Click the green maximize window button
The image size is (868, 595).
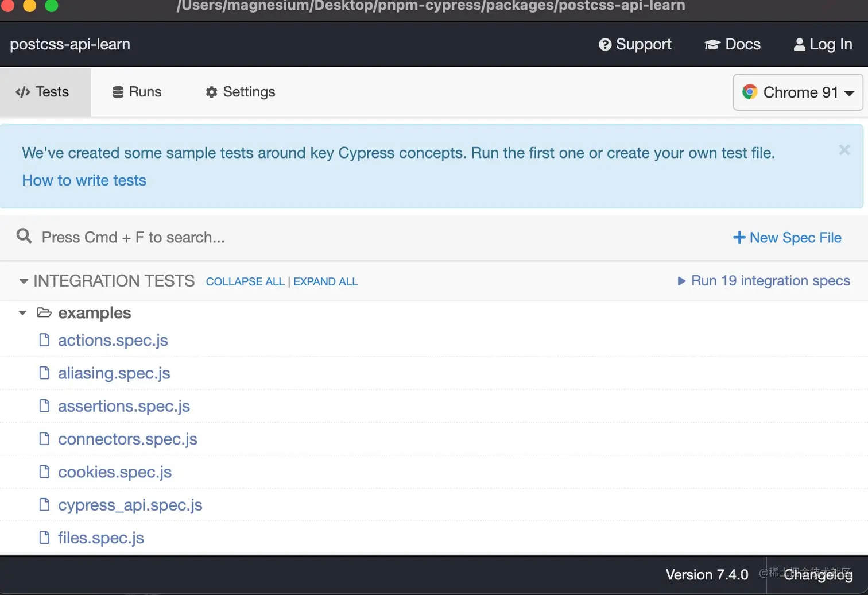52,5
